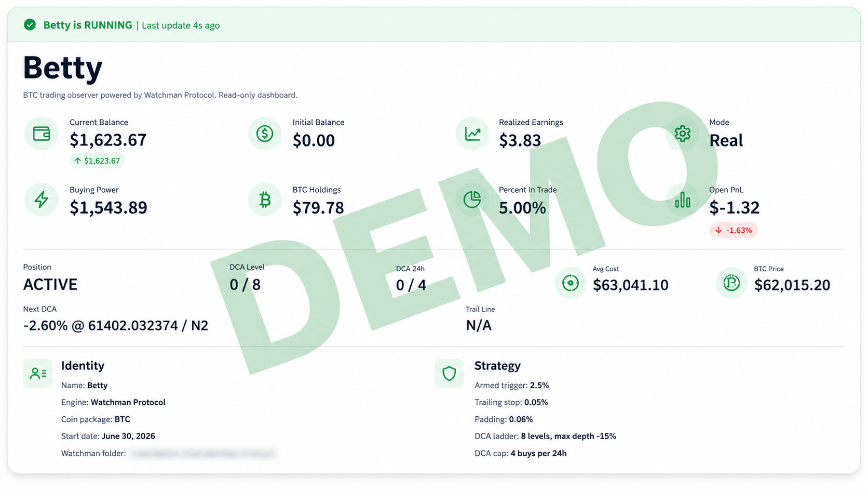Click the Buying Power value $1,543.89
The width and height of the screenshot is (868, 489).
point(108,208)
